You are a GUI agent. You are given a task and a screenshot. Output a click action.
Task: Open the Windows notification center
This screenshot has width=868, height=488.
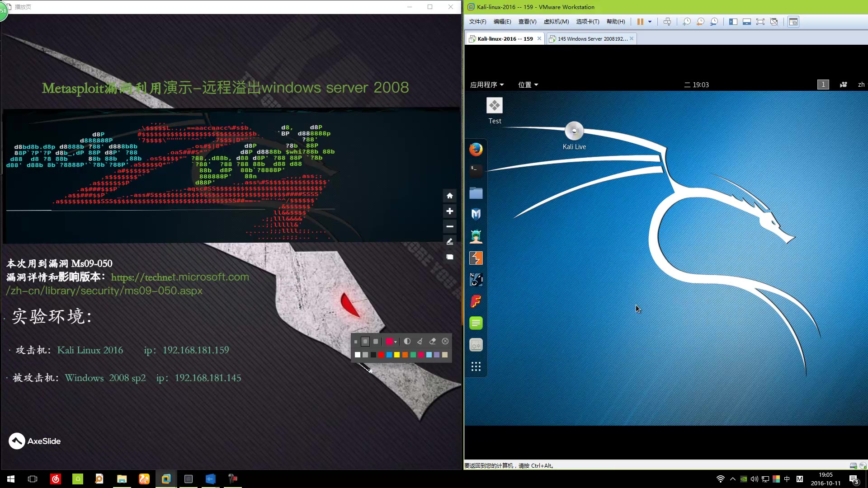(x=854, y=479)
